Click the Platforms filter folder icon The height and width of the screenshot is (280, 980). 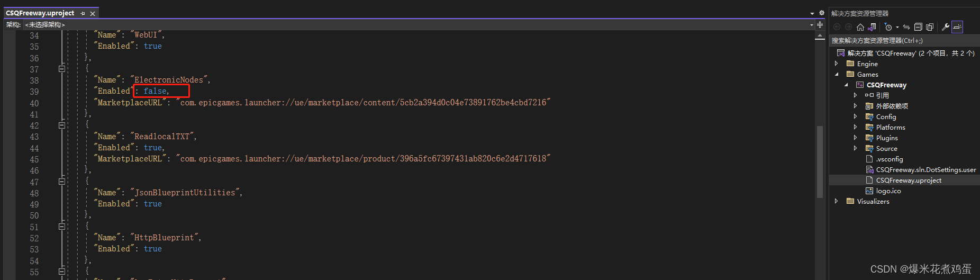point(869,127)
